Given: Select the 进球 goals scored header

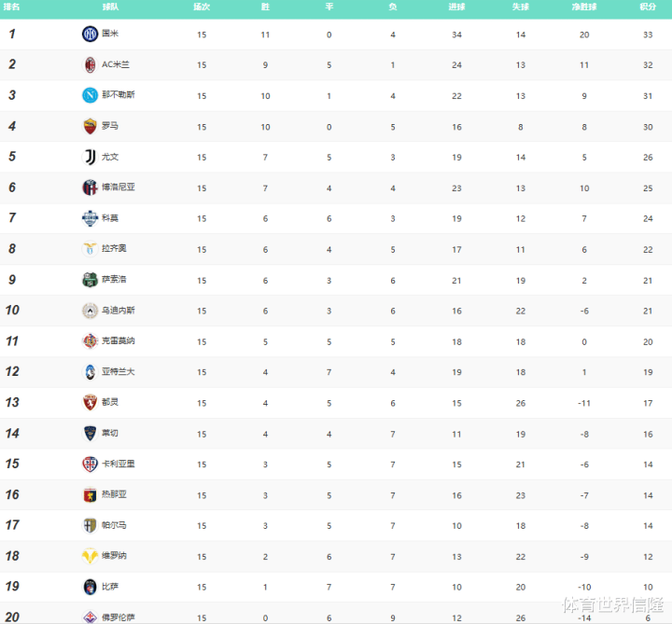Looking at the screenshot, I should coord(456,7).
